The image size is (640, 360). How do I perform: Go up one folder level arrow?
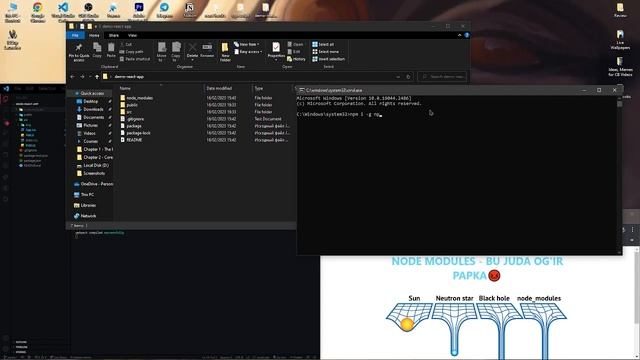[97, 77]
